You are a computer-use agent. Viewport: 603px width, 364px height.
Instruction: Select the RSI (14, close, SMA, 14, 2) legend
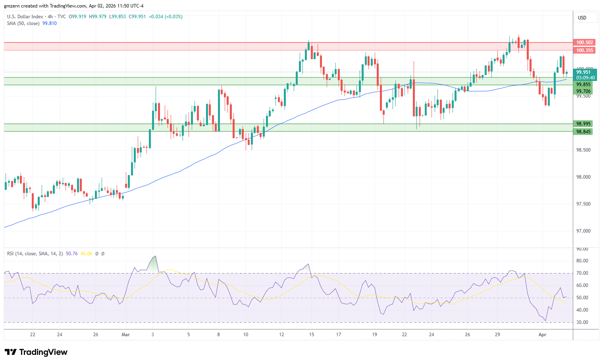click(35, 253)
